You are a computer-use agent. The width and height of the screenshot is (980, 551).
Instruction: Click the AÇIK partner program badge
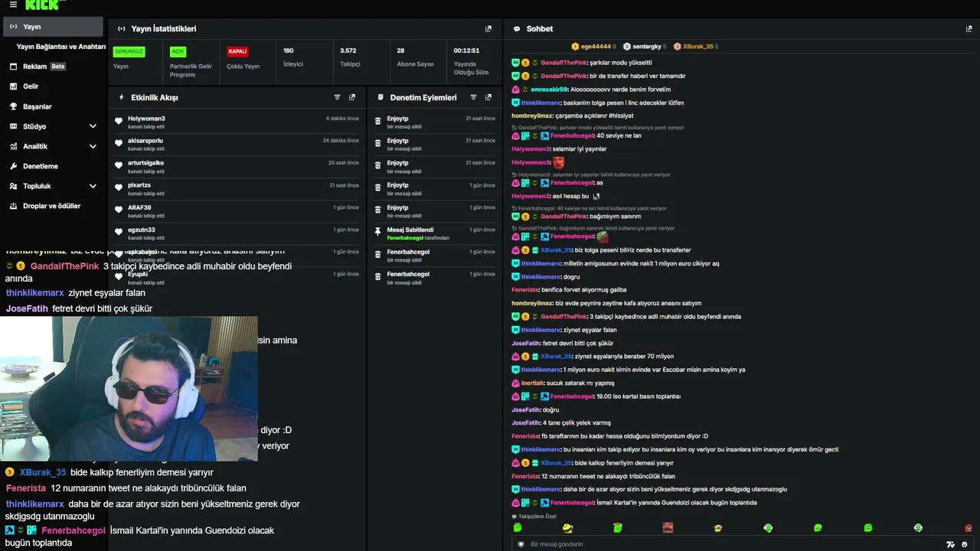pos(178,52)
